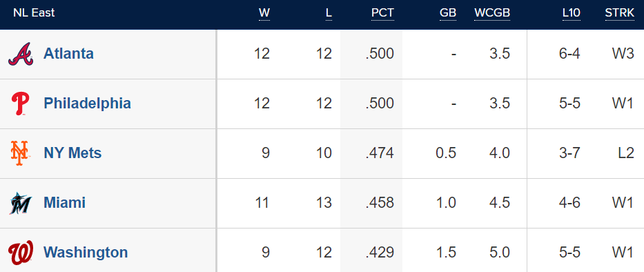The height and width of the screenshot is (272, 644).
Task: Select the W column header
Action: (264, 13)
